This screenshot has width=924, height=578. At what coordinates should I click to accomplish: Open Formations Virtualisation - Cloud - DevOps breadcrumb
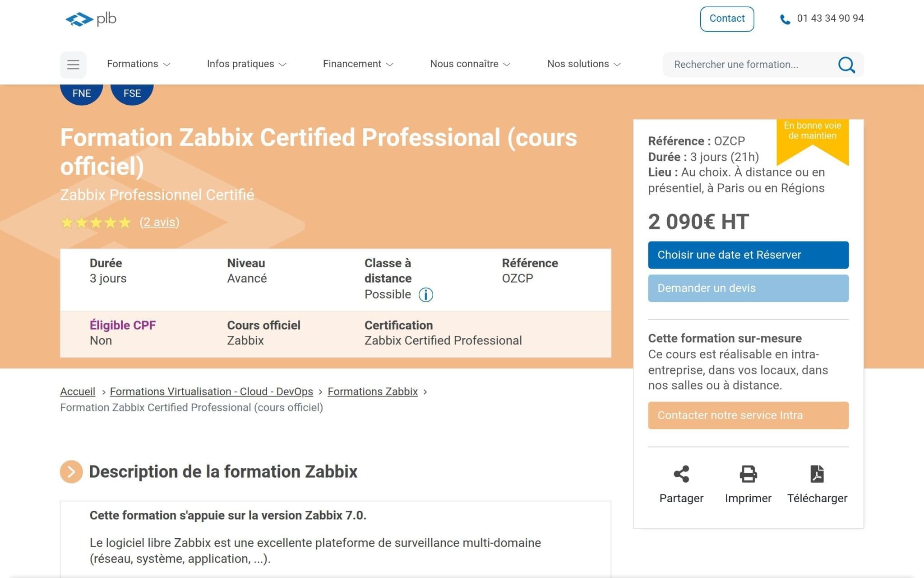[x=211, y=392]
